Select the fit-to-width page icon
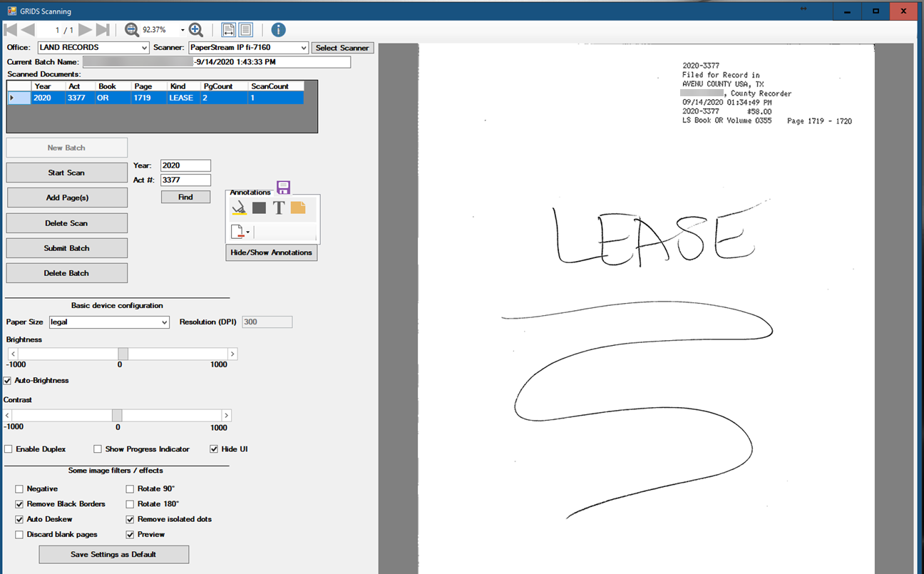This screenshot has width=924, height=574. (x=229, y=30)
